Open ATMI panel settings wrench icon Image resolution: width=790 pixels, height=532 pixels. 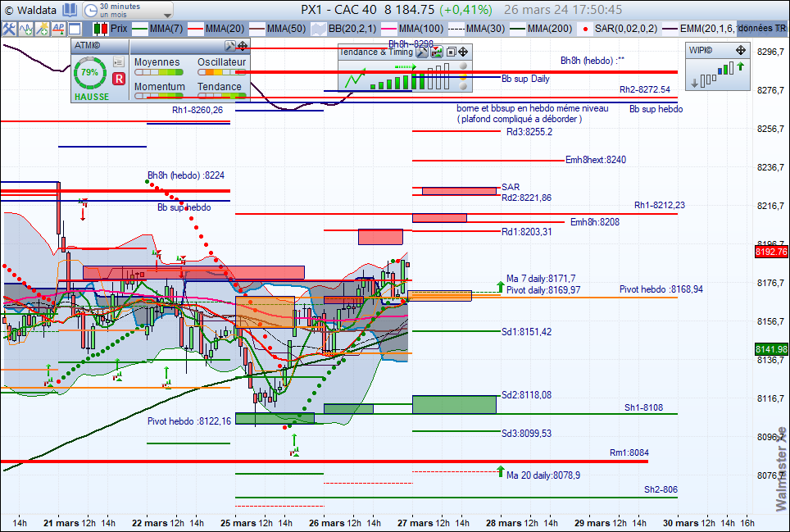pyautogui.click(x=229, y=47)
